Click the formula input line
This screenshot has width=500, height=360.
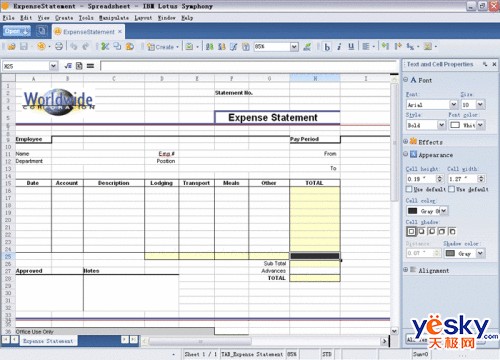click(x=249, y=66)
